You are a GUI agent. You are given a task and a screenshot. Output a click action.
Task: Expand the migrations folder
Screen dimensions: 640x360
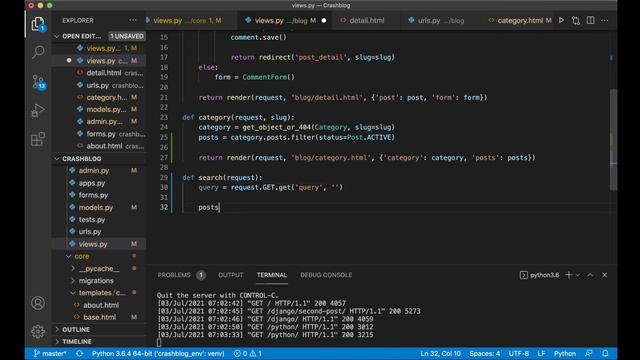coord(73,281)
